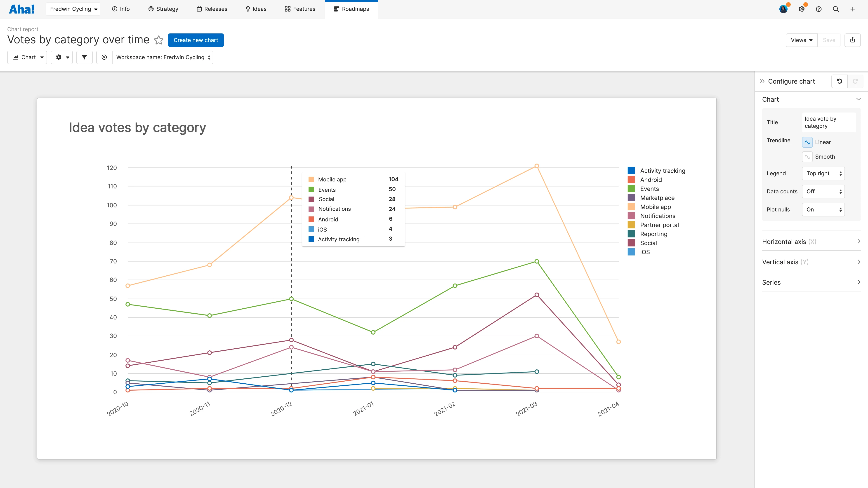The width and height of the screenshot is (868, 488).
Task: Open the help question mark icon
Action: point(819,9)
